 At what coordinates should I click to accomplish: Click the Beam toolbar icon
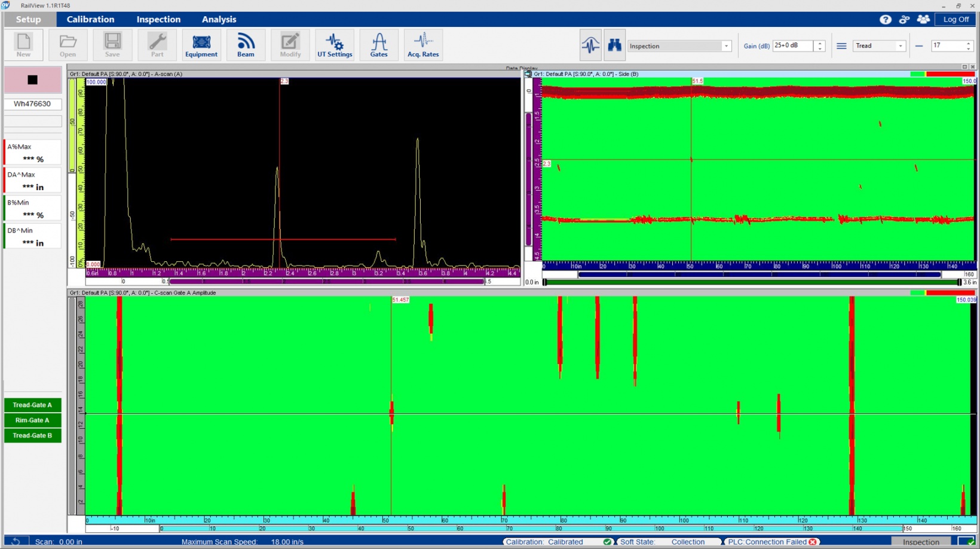246,45
